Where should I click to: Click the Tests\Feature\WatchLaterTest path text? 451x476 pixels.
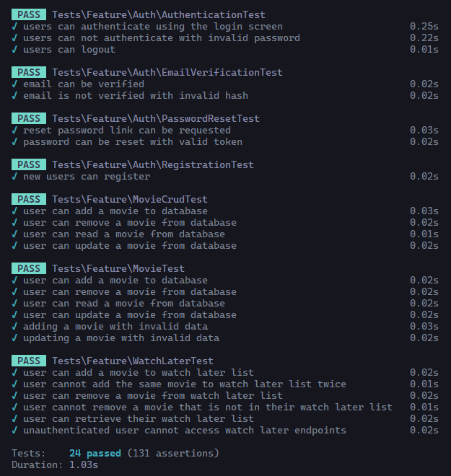click(132, 361)
